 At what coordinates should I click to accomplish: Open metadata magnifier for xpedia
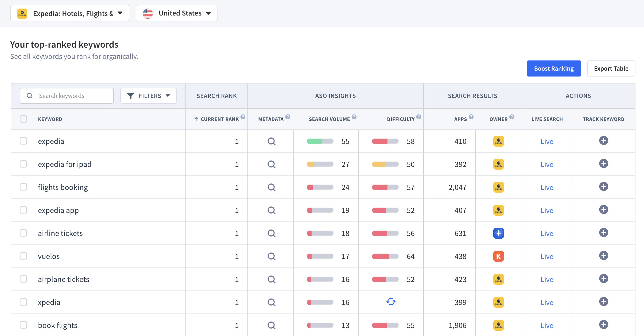[x=271, y=303]
